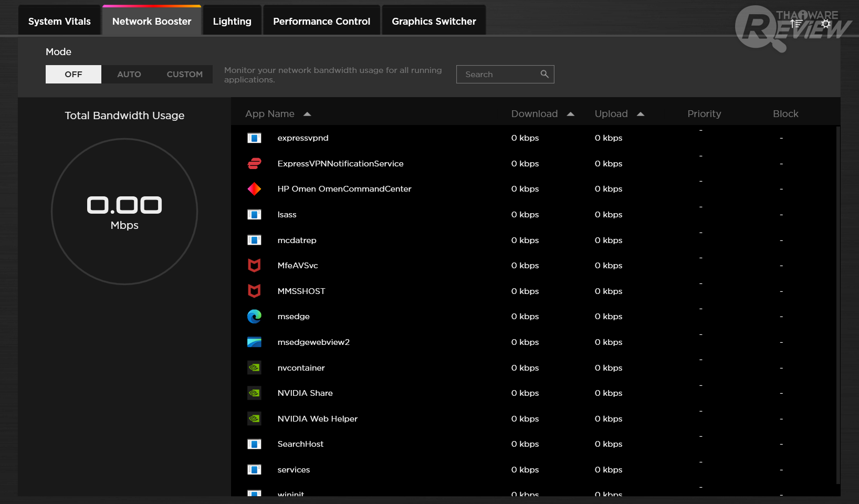Viewport: 859px width, 504px height.
Task: Switch to Performance Control tab
Action: point(321,21)
